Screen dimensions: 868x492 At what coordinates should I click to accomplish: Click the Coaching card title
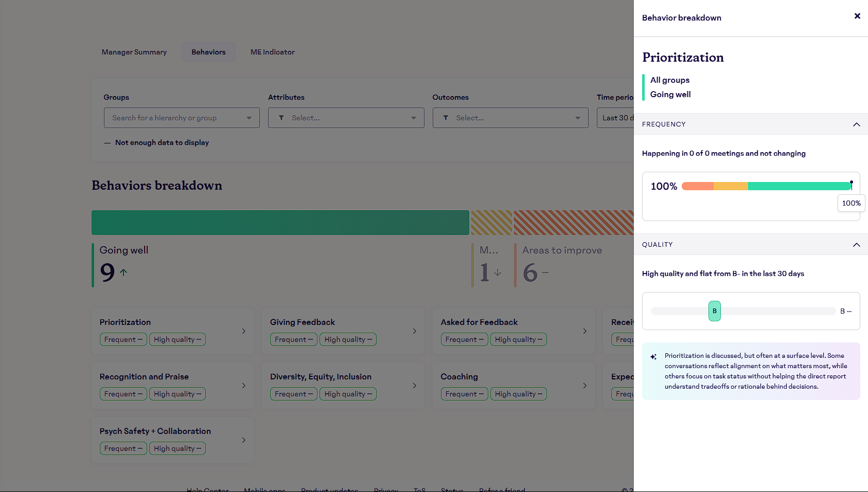(x=459, y=376)
